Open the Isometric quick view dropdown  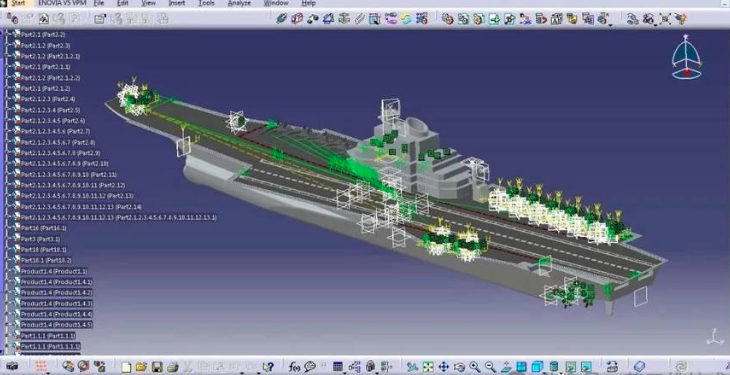point(544,373)
